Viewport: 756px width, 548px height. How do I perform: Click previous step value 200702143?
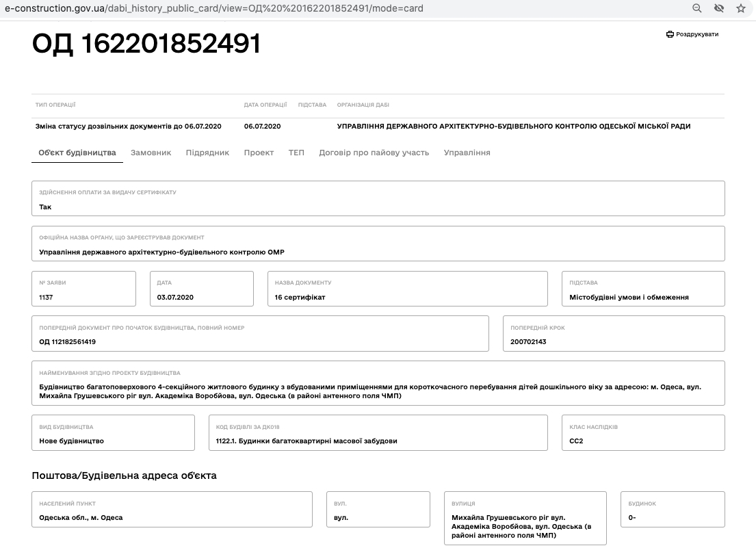tap(528, 341)
